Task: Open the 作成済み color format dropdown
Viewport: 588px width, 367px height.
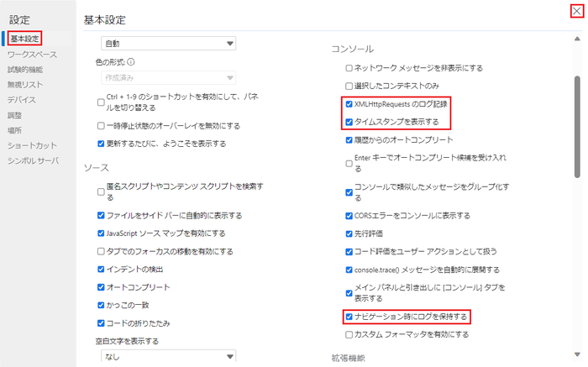Action: [x=168, y=77]
